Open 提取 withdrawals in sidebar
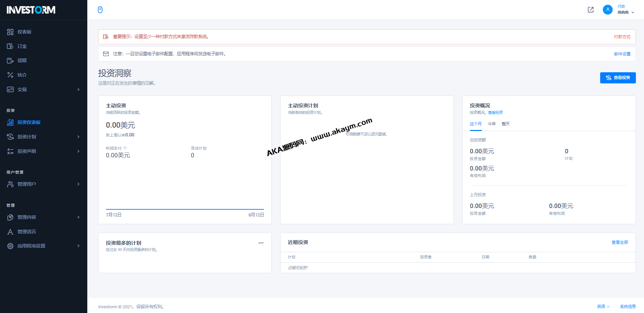This screenshot has height=313, width=644. tap(22, 60)
